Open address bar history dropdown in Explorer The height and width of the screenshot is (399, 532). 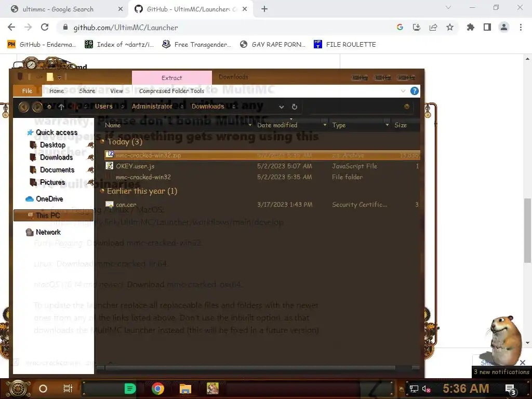(281, 107)
